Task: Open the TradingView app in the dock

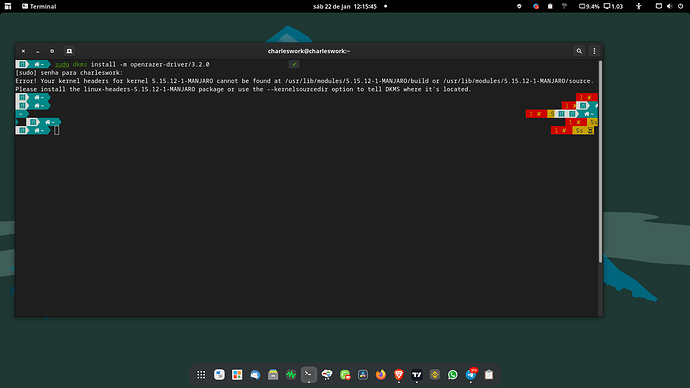Action: [417, 375]
